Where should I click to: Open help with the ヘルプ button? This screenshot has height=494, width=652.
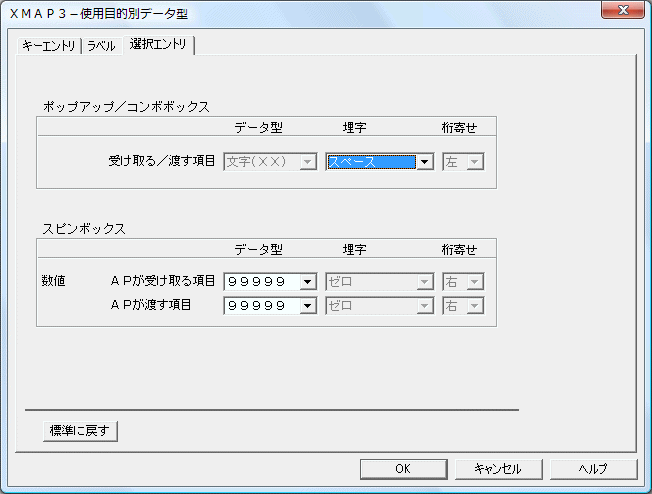tap(593, 469)
